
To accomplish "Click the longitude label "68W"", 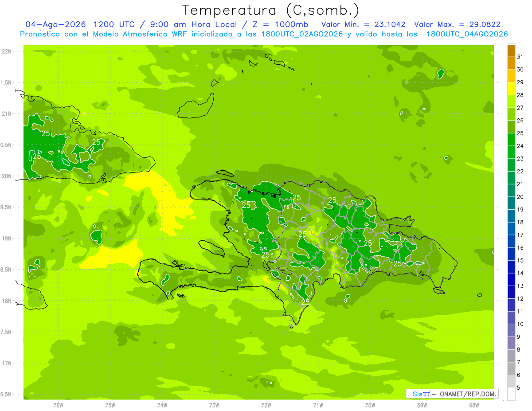I will coord(474,405).
